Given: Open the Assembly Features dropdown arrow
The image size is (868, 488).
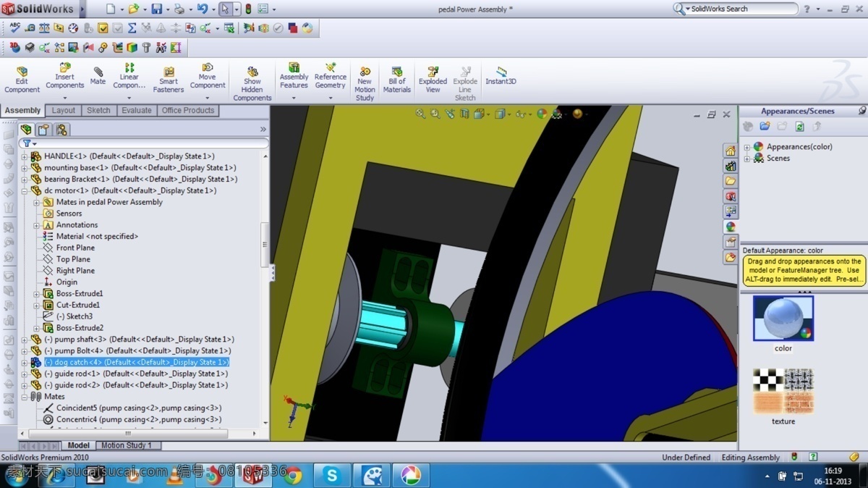Looking at the screenshot, I should [x=294, y=98].
